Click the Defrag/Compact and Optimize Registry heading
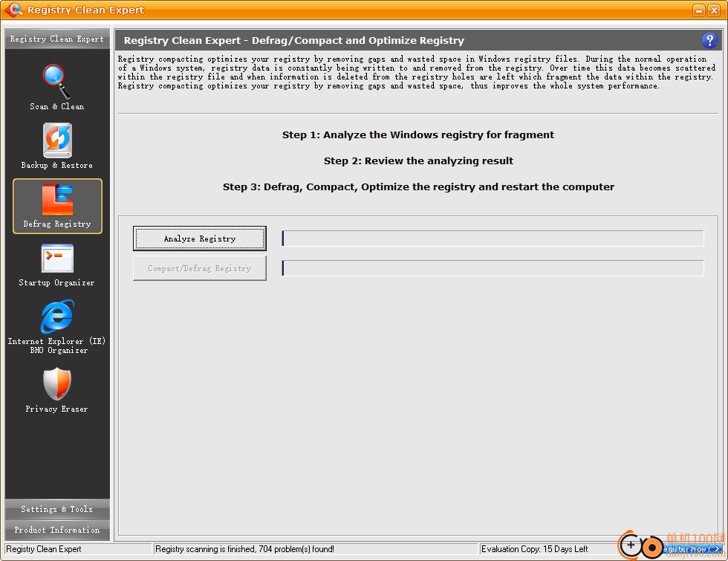 point(294,40)
